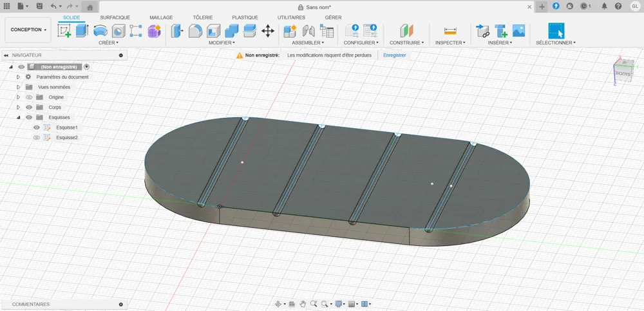Open the MODIFIER dropdown menu
Viewport: 644px width, 311px height.
(x=222, y=42)
